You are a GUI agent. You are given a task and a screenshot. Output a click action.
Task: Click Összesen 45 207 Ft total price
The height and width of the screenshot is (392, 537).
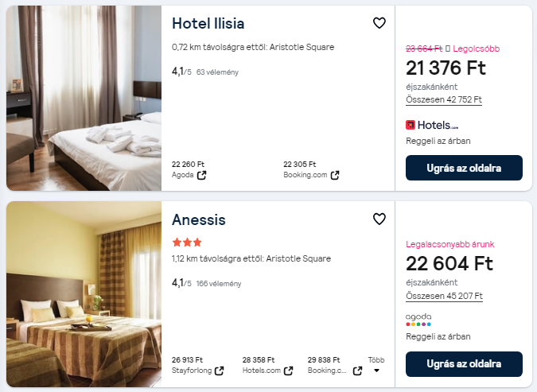coord(444,296)
